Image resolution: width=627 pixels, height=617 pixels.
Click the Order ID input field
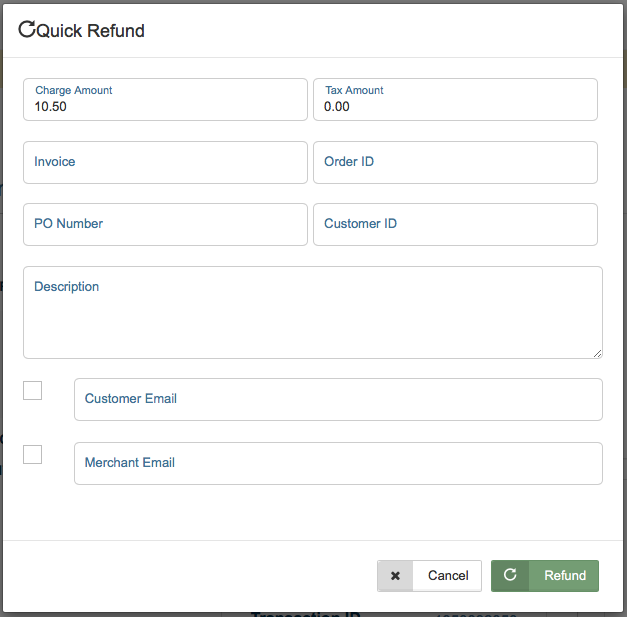(x=455, y=162)
